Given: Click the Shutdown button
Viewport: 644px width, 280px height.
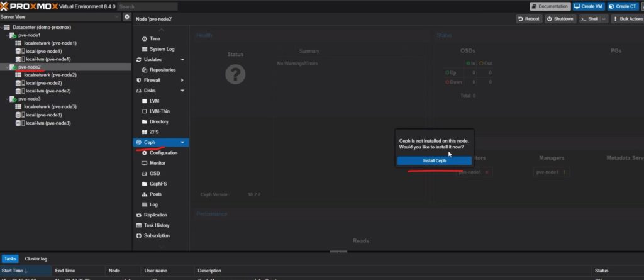Looking at the screenshot, I should point(560,19).
